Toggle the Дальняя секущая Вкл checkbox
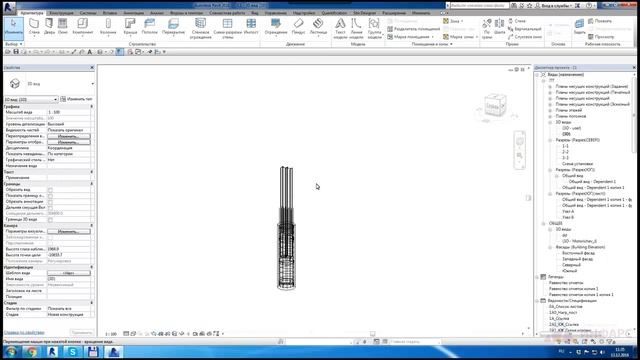The image size is (640, 360). coord(50,208)
